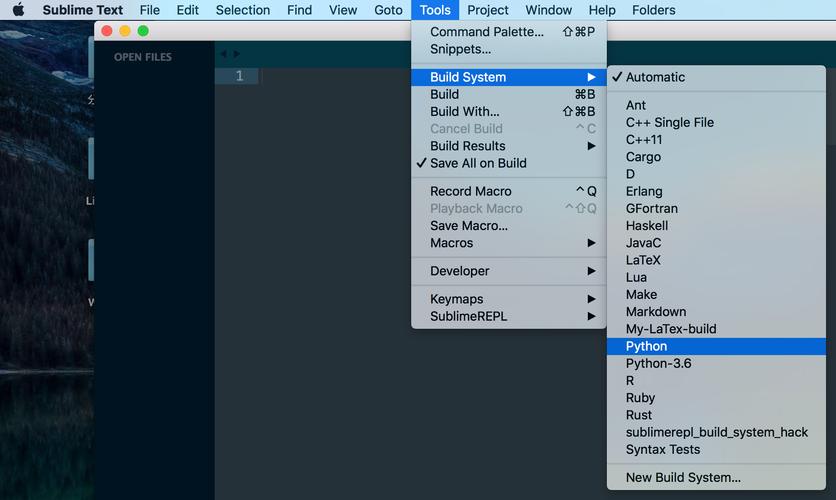Choose Ruby build system
The image size is (836, 500).
pos(716,398)
